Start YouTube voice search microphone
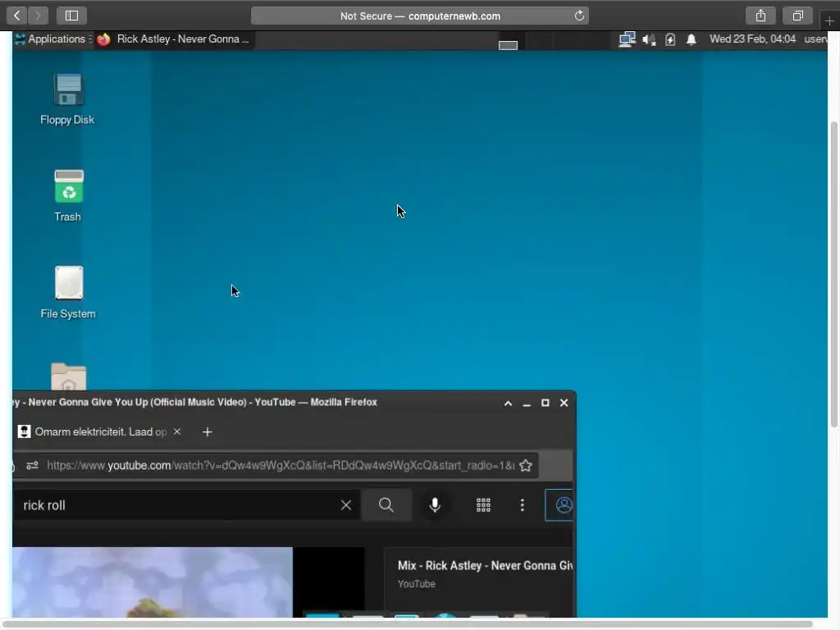 pyautogui.click(x=435, y=505)
